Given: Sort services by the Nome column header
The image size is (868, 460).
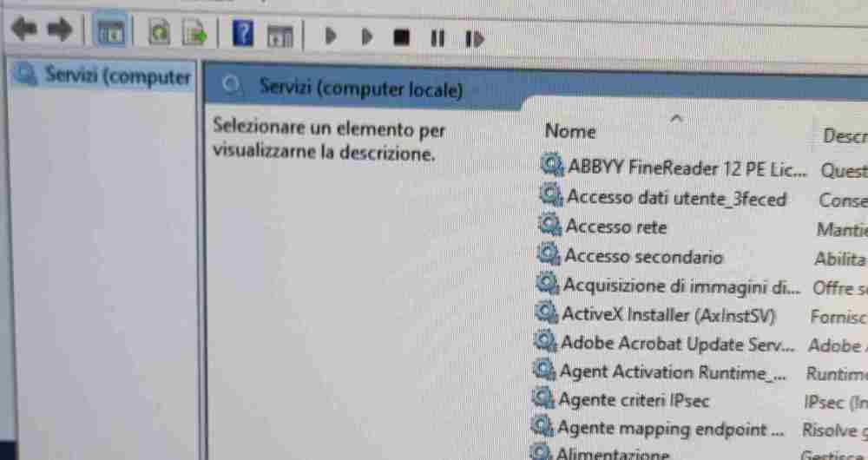Looking at the screenshot, I should [x=570, y=132].
